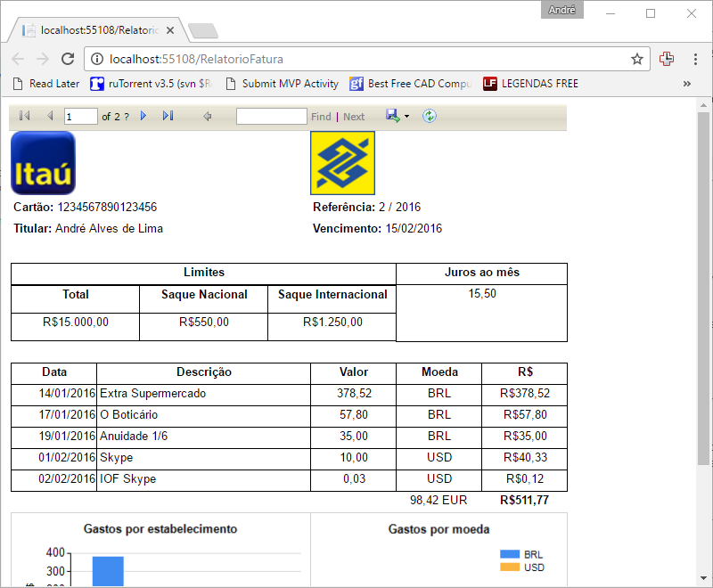Click the Find link in report toolbar

point(321,117)
